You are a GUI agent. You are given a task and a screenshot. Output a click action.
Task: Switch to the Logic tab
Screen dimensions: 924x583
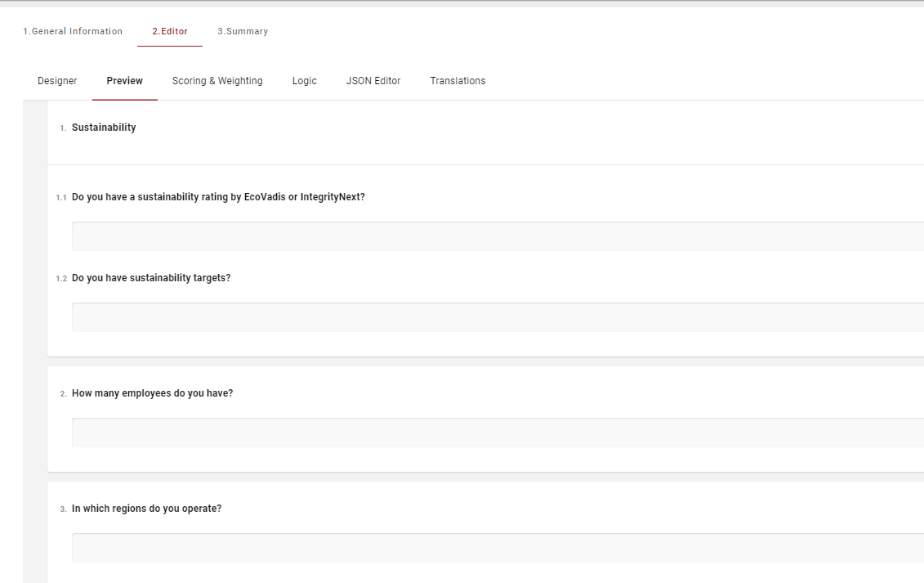click(x=304, y=81)
